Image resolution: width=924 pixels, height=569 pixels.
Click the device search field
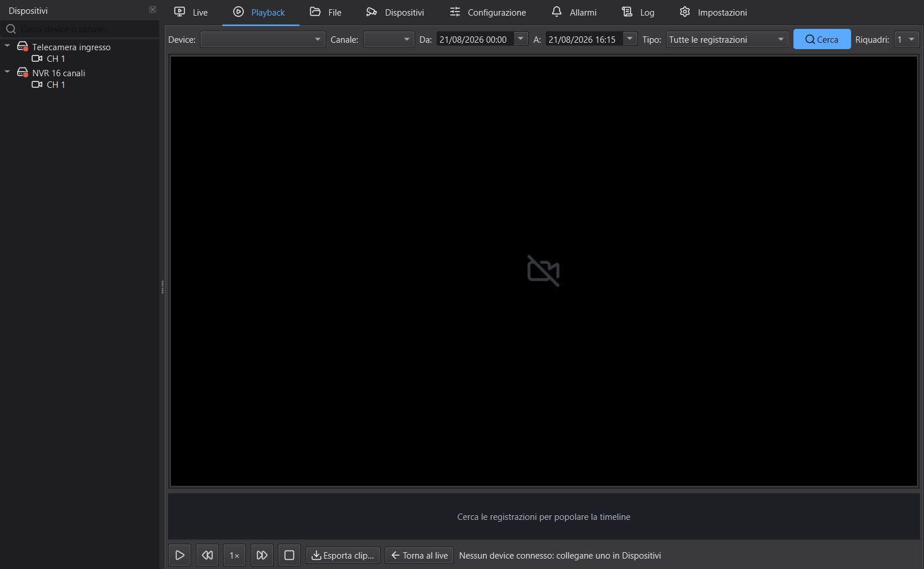coord(80,29)
